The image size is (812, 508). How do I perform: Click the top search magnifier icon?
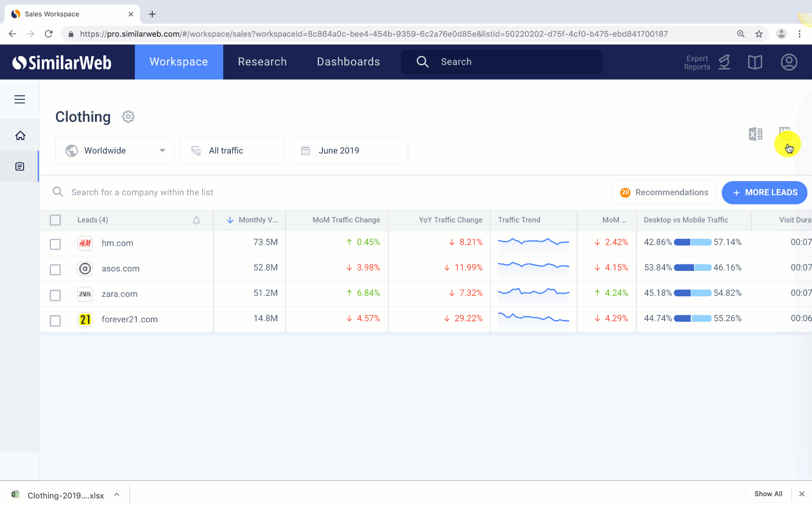(422, 62)
